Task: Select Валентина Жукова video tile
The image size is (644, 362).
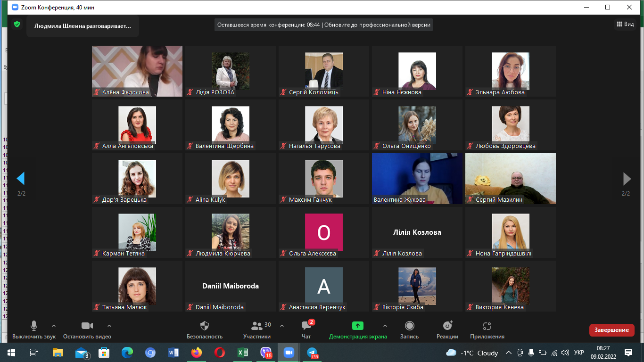Action: tap(417, 179)
